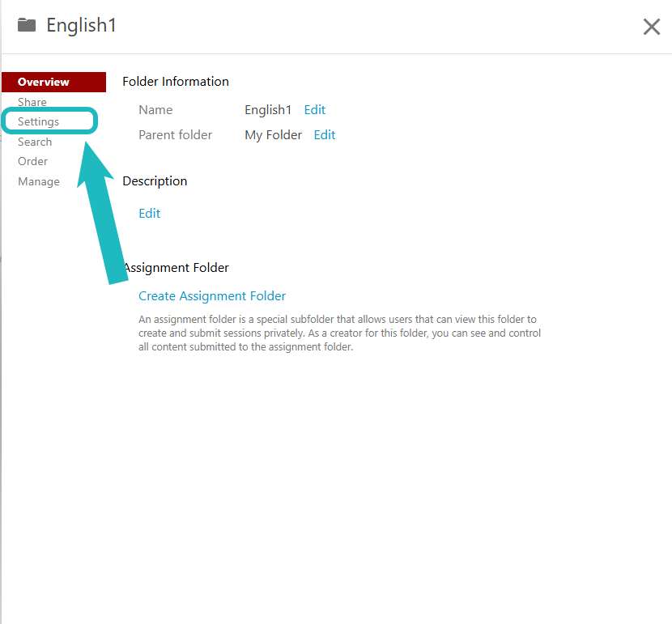
Task: Close the English1 folder dialog
Action: click(651, 27)
